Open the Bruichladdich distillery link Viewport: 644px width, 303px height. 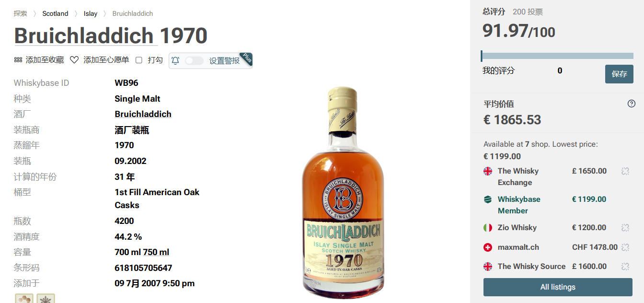[x=143, y=114]
